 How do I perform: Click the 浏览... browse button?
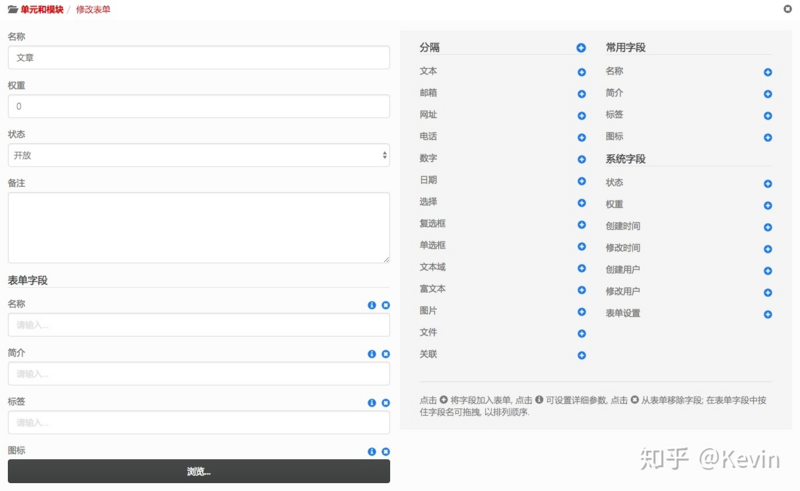click(199, 471)
